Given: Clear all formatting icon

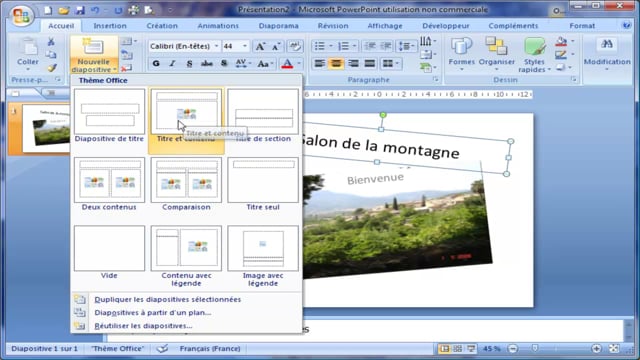Looking at the screenshot, I should (x=295, y=46).
